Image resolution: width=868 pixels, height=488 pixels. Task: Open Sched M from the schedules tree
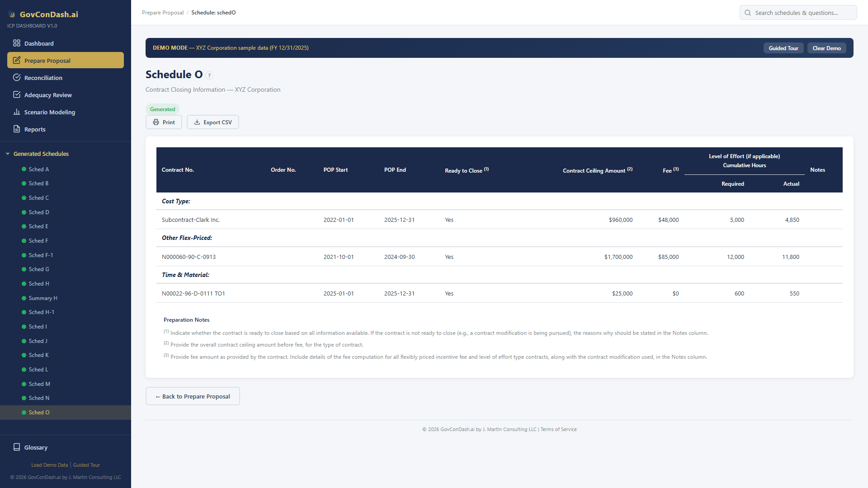pos(39,384)
